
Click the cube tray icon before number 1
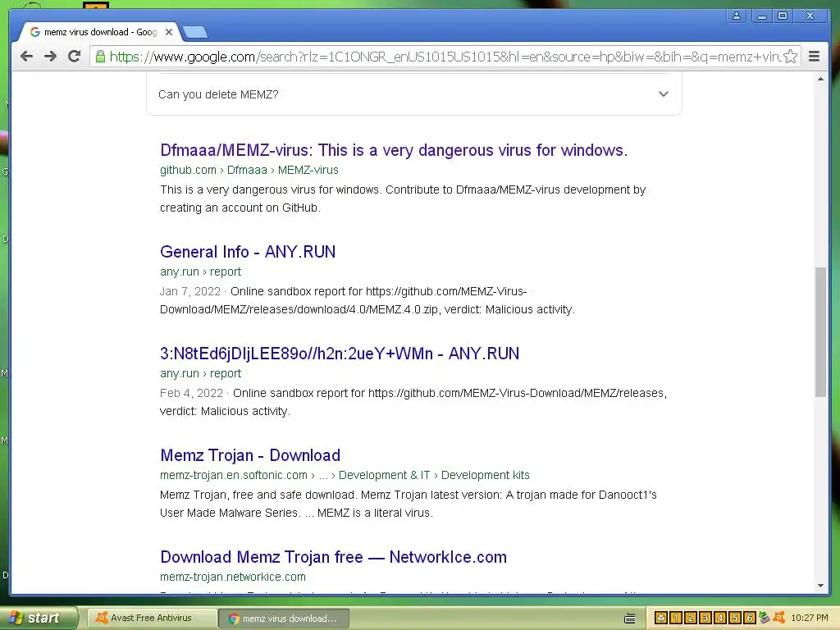(660, 619)
